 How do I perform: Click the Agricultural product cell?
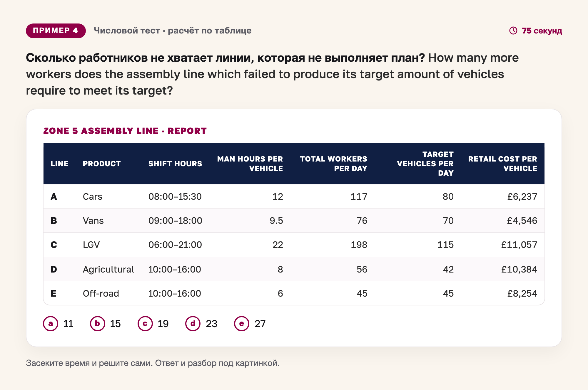[108, 269]
